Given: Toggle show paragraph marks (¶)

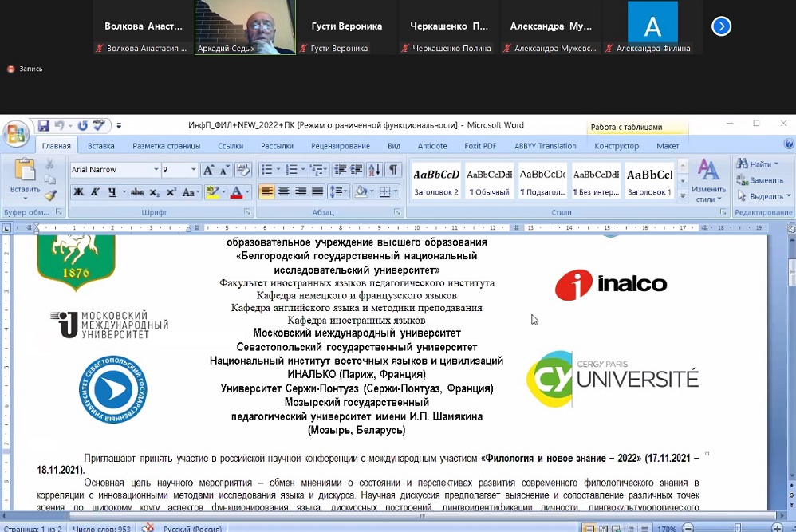Looking at the screenshot, I should point(393,170).
